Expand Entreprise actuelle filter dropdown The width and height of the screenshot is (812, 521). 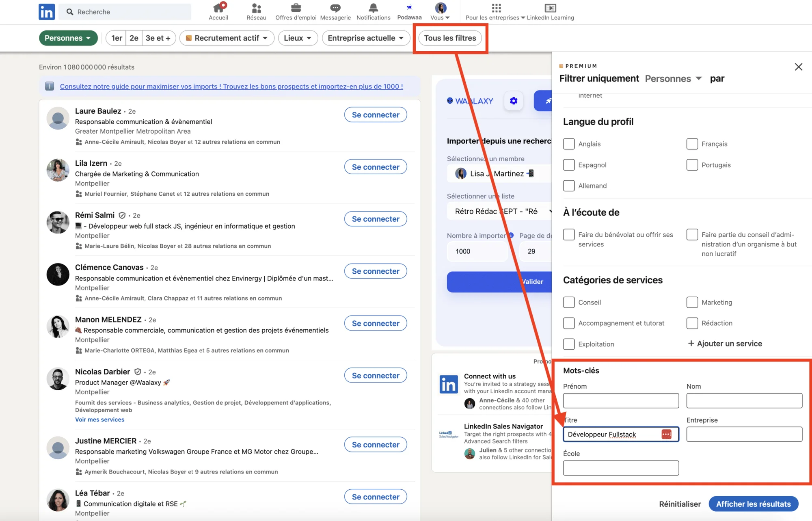pyautogui.click(x=366, y=38)
